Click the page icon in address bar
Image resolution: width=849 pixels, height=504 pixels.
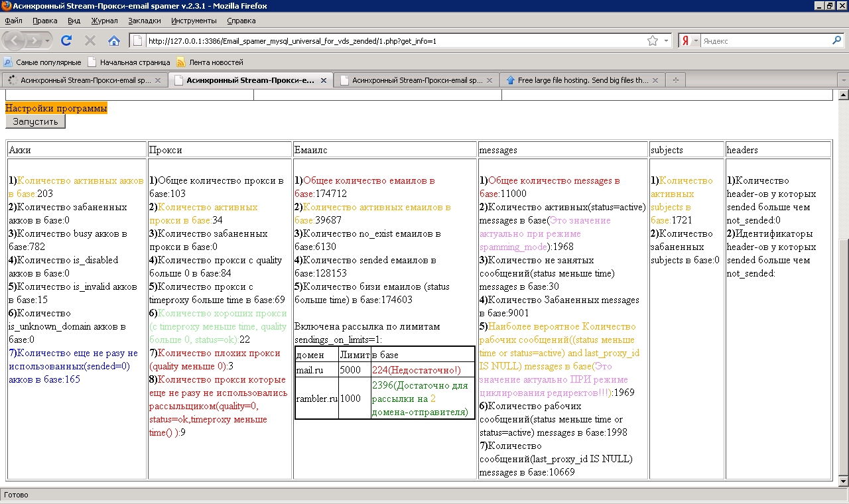(x=137, y=40)
